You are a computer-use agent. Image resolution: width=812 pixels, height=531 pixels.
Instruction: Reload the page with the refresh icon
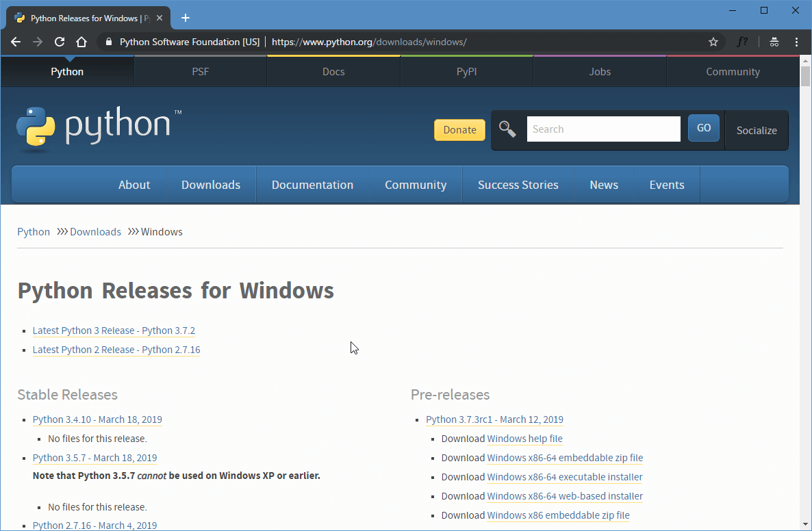pos(60,42)
